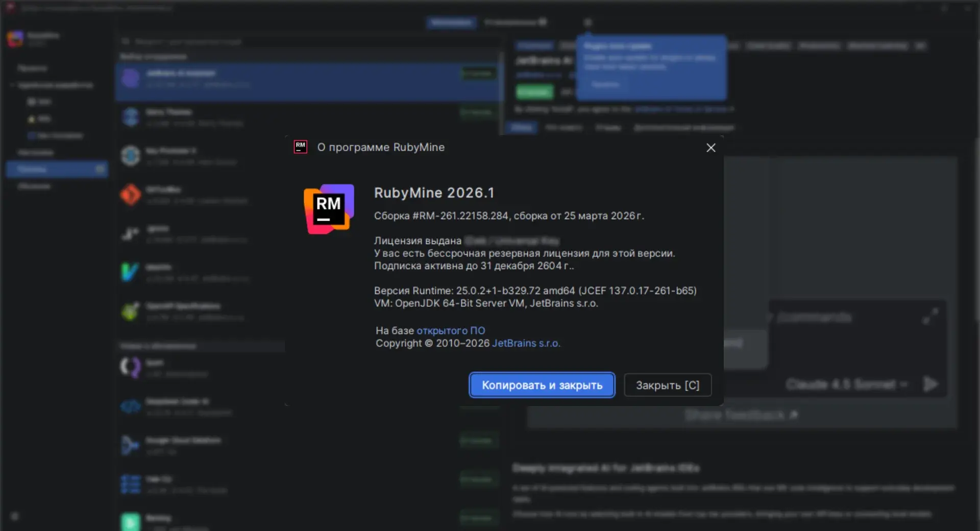The image size is (980, 531).
Task: Click the plugin search field above the list
Action: tap(306, 41)
